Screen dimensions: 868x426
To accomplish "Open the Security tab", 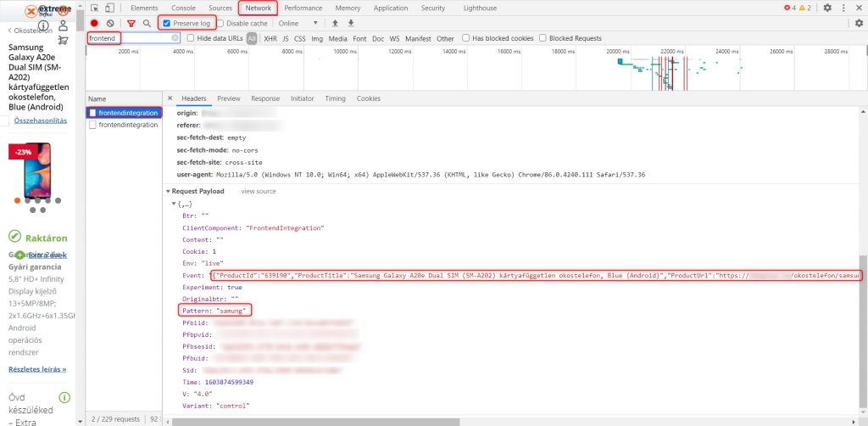I will tap(433, 8).
